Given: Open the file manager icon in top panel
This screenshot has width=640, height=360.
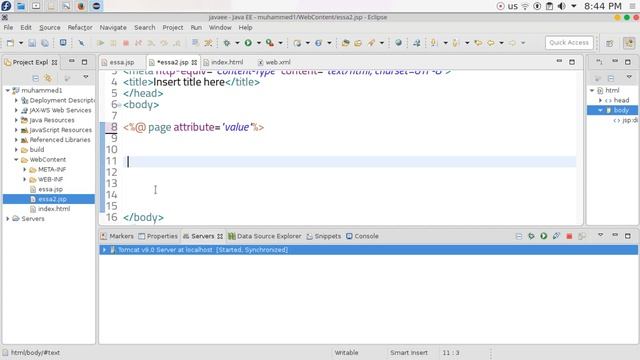Looking at the screenshot, I should click(20, 6).
